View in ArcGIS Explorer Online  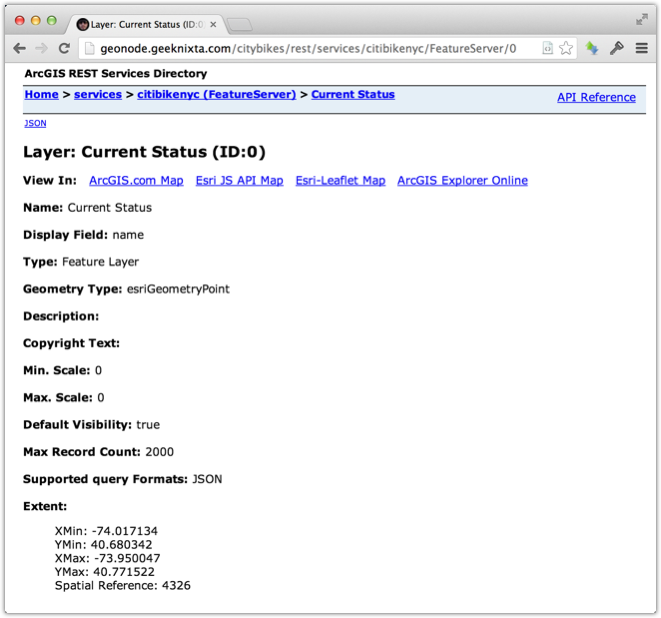click(462, 180)
